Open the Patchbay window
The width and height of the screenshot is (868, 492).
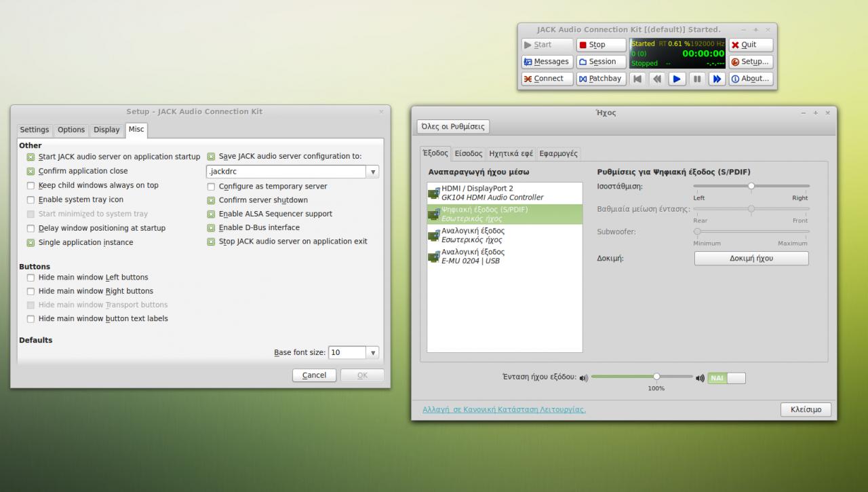point(601,79)
